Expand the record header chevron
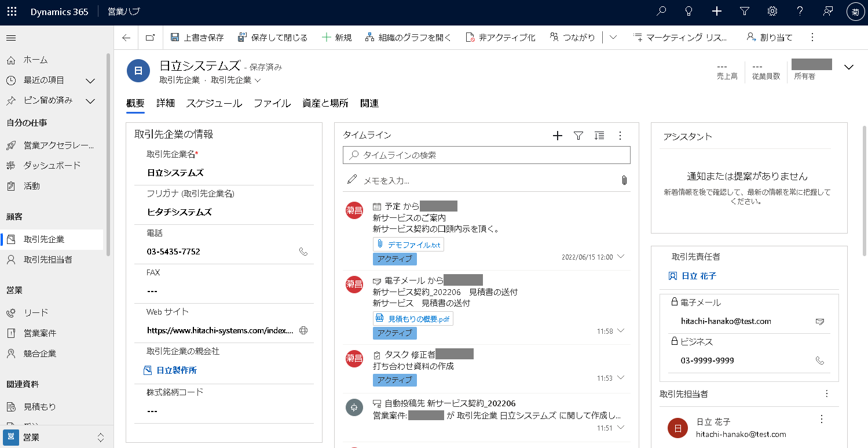868x448 pixels. point(849,67)
